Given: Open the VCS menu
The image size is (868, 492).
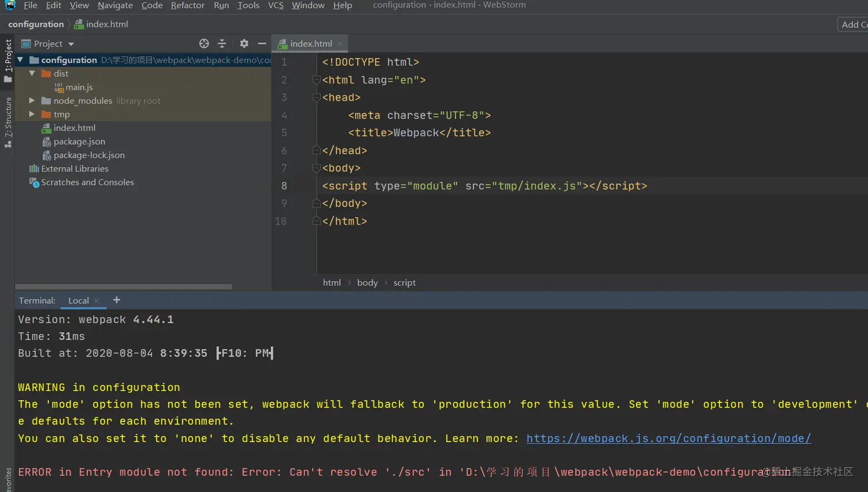Looking at the screenshot, I should [x=276, y=5].
